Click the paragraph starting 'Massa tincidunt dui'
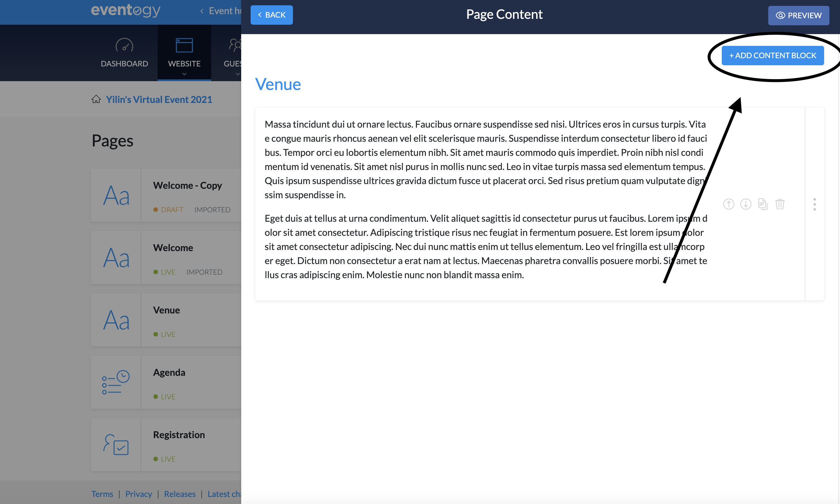840x504 pixels. pyautogui.click(x=486, y=159)
